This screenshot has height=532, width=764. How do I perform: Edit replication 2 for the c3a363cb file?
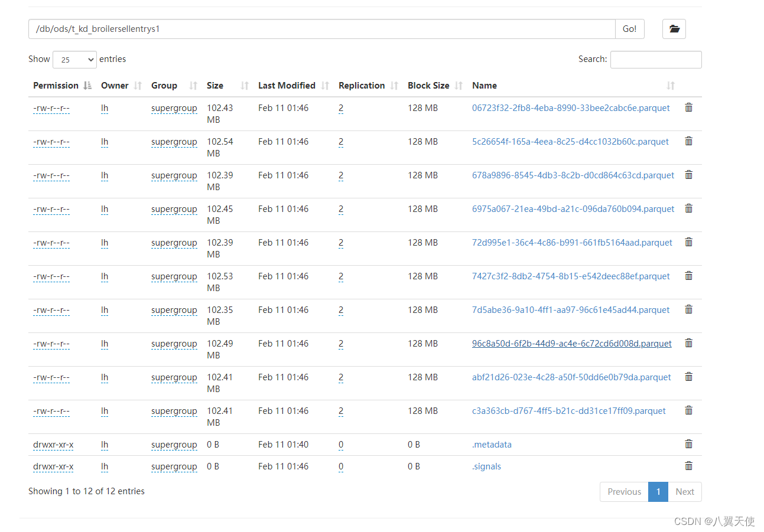point(341,411)
